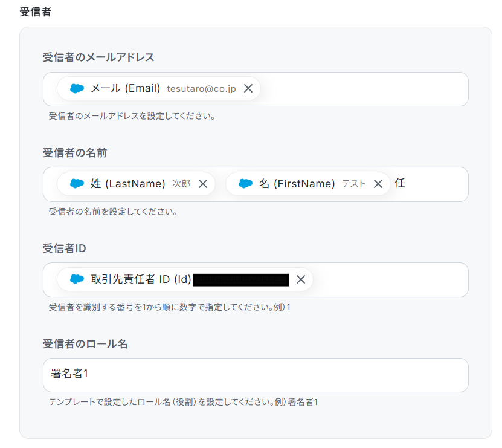This screenshot has width=502, height=448.
Task: Click the 受信者 section heading
Action: 35,12
